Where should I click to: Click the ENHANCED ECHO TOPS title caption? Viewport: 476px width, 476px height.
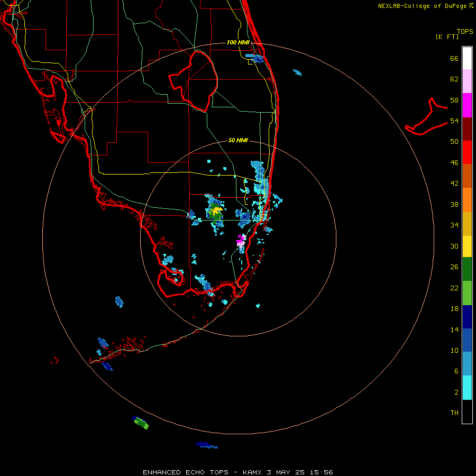pyautogui.click(x=238, y=472)
